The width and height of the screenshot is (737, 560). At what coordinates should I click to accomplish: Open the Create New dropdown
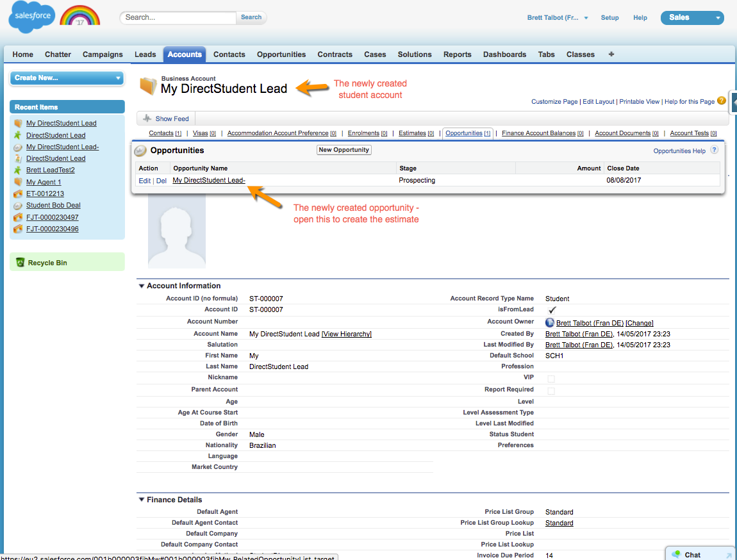[67, 78]
